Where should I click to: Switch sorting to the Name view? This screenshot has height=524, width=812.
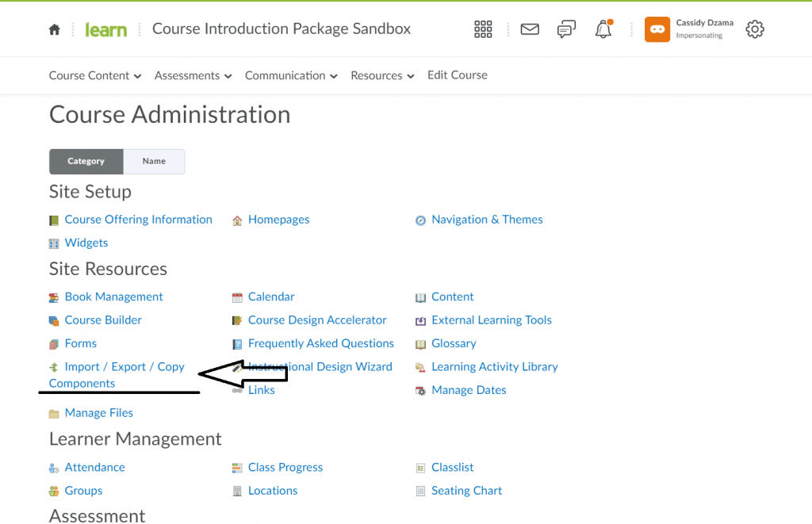click(x=154, y=161)
